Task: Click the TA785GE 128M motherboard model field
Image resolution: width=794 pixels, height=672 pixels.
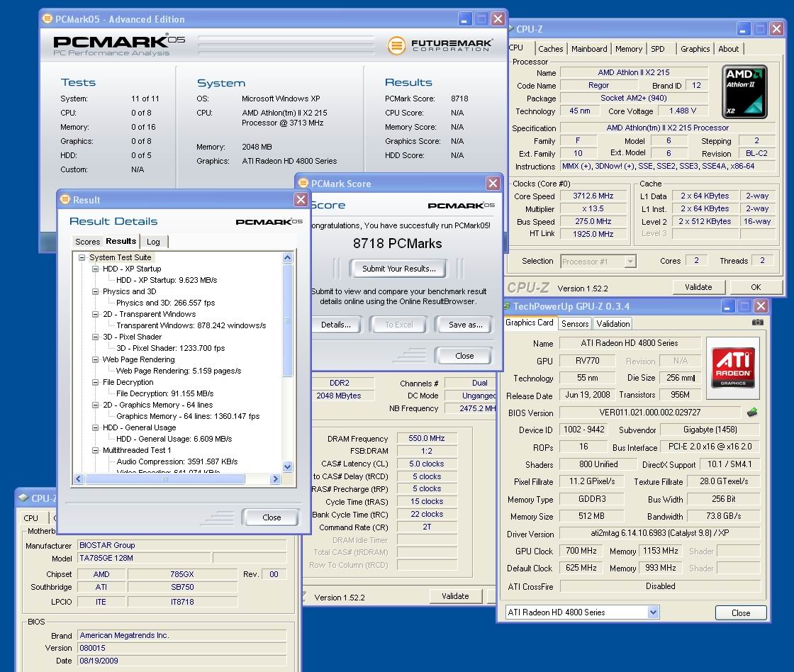Action: (145, 558)
